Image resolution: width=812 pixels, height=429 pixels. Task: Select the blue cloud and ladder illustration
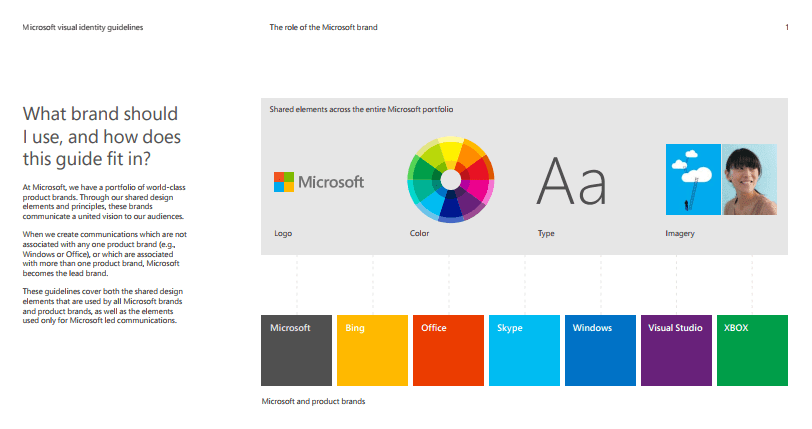693,179
